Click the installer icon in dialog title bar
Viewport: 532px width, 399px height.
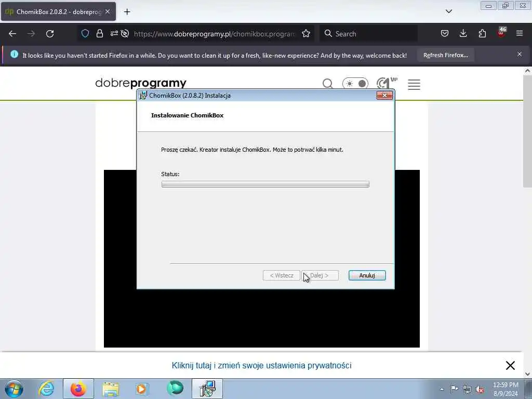coord(143,96)
